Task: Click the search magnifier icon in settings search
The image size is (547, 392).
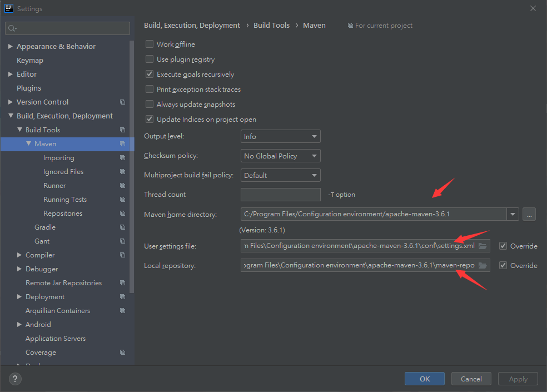Action: click(x=12, y=28)
